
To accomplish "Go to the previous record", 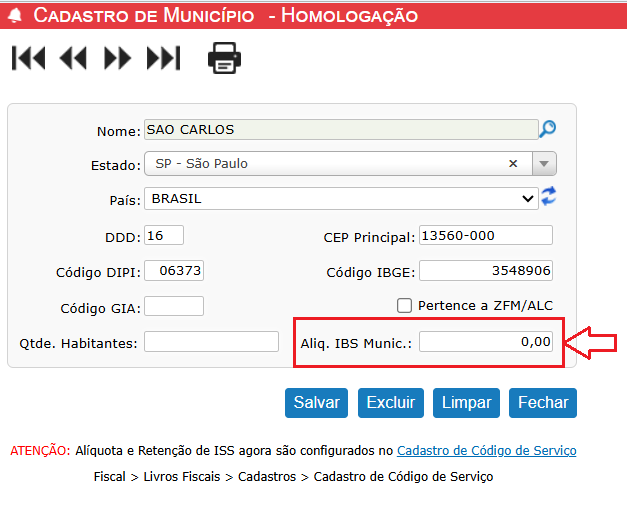I will [73, 59].
